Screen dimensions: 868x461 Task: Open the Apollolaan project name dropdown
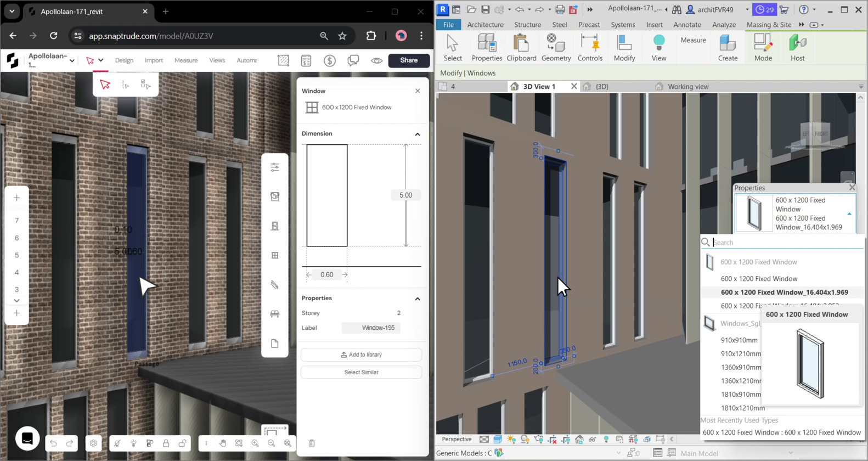coord(72,60)
